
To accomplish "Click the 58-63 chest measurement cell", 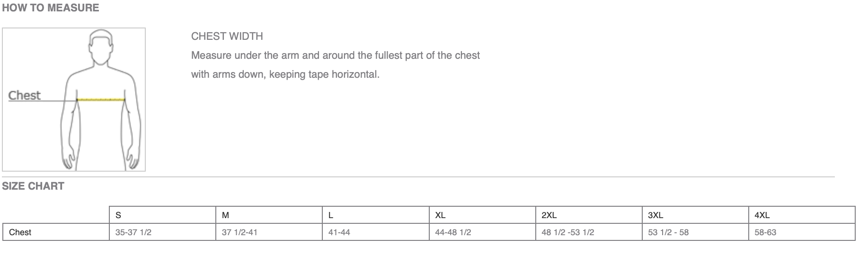I will (765, 232).
